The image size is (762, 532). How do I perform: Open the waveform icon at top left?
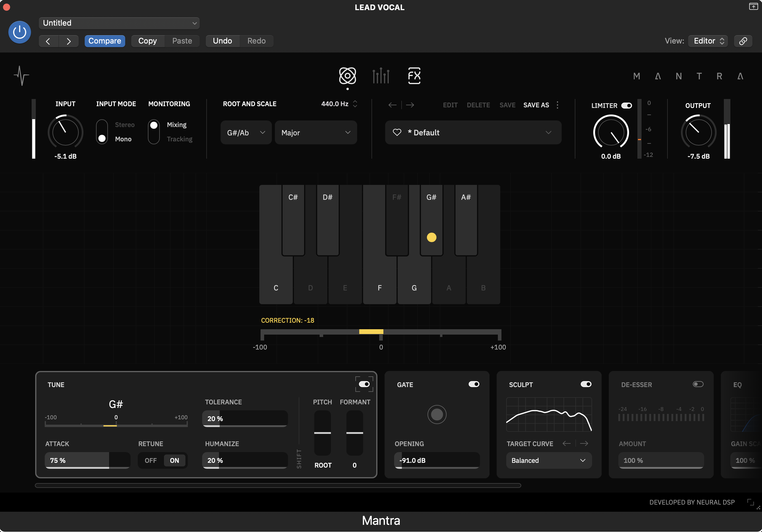21,76
